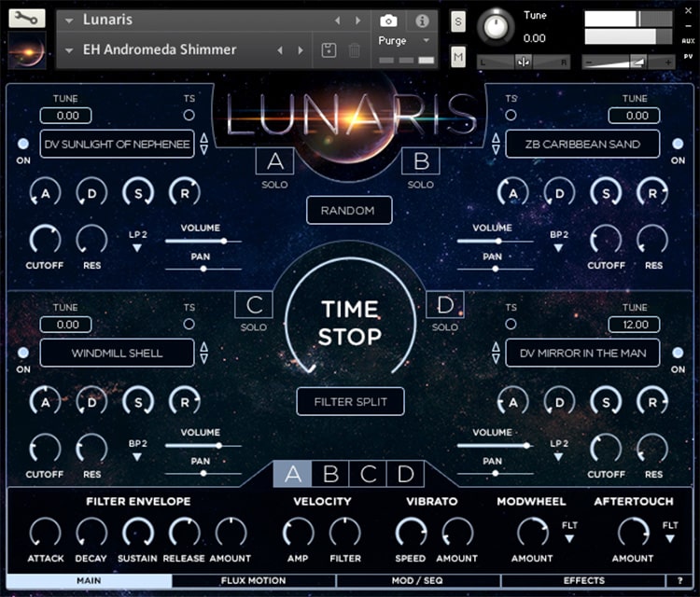700x597 pixels.
Task: Open layer D LP2 filter type dropdown
Action: (558, 457)
